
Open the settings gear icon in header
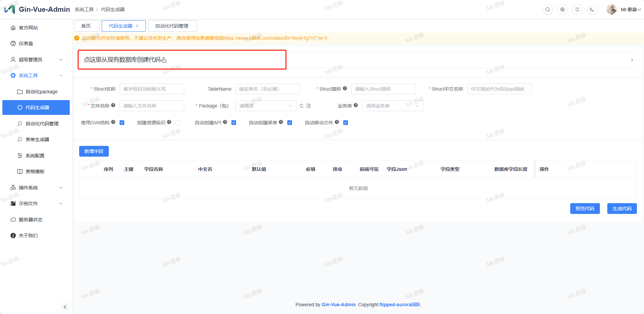coord(562,9)
